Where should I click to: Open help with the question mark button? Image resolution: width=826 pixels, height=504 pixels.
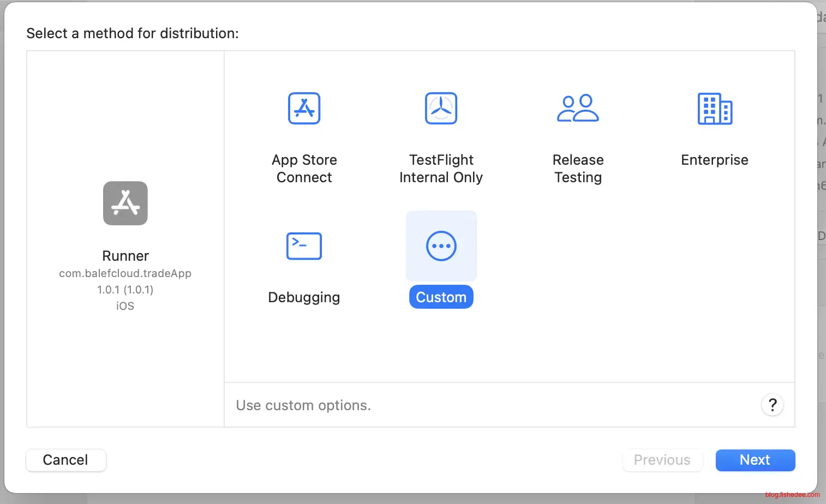point(772,405)
